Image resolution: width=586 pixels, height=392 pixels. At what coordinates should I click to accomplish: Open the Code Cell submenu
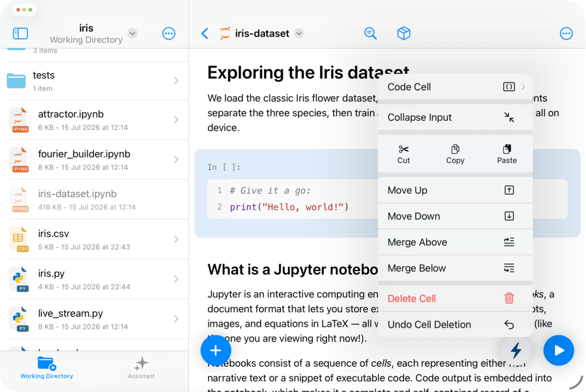tap(455, 87)
